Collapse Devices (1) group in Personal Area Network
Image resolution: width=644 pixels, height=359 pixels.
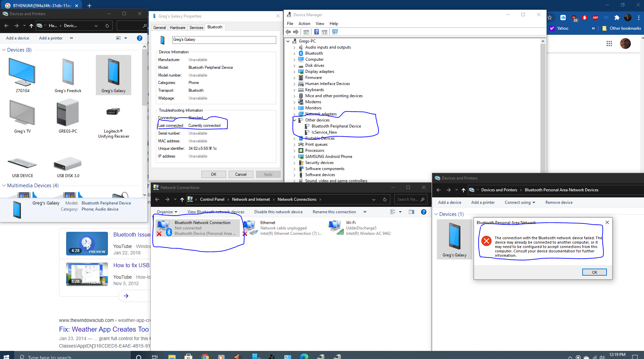click(x=436, y=214)
